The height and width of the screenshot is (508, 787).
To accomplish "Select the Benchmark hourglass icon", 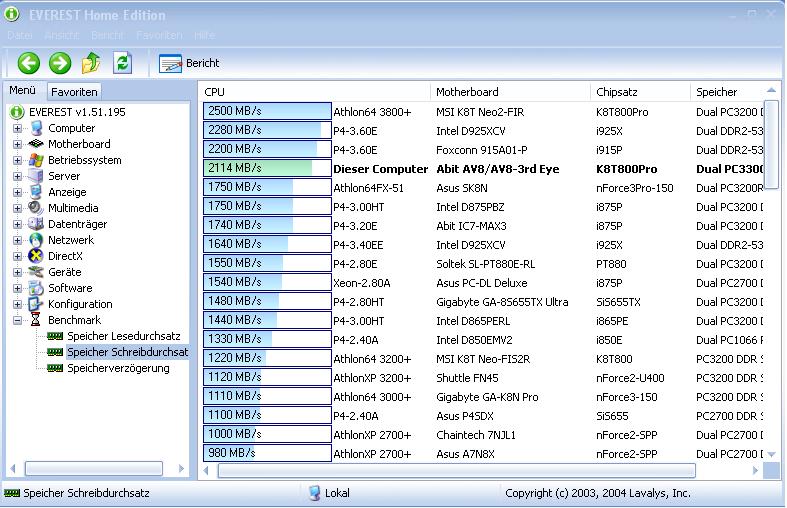I will [36, 320].
